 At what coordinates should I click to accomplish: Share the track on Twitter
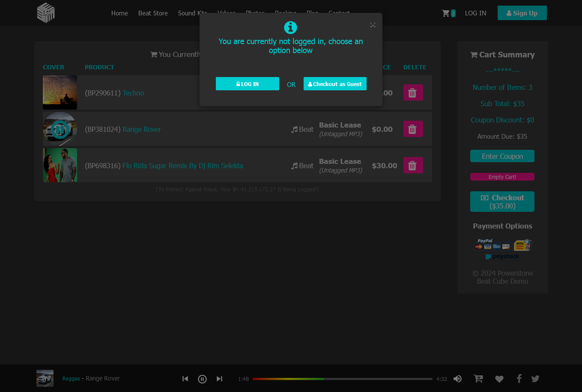coord(535,379)
